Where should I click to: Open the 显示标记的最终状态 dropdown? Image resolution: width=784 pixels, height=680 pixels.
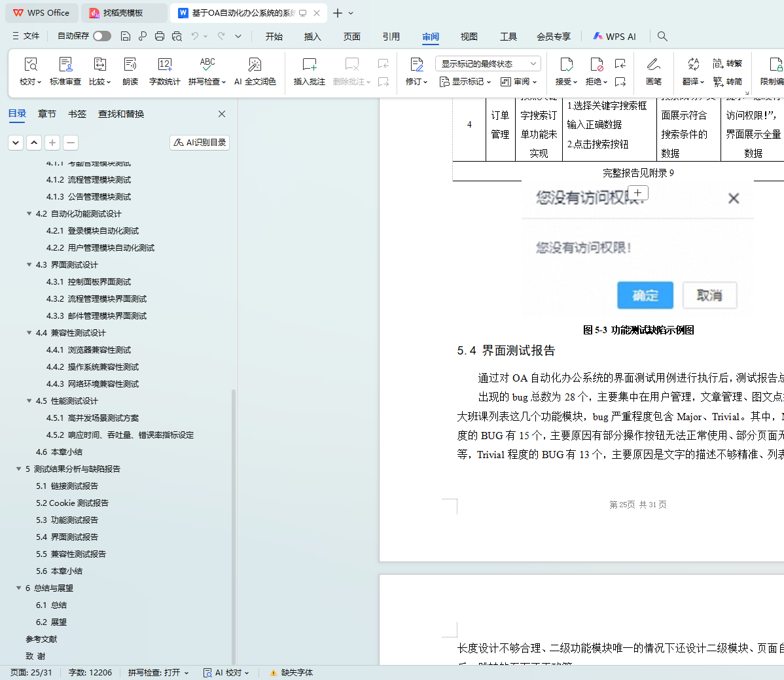488,63
